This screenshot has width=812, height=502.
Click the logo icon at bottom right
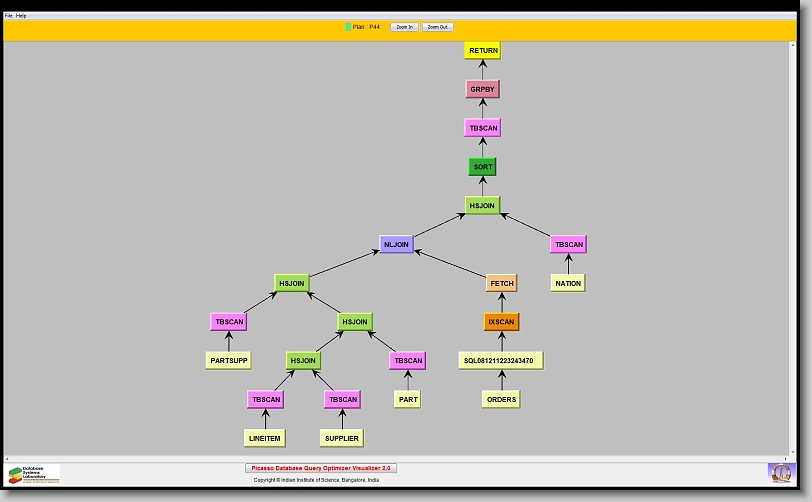780,472
